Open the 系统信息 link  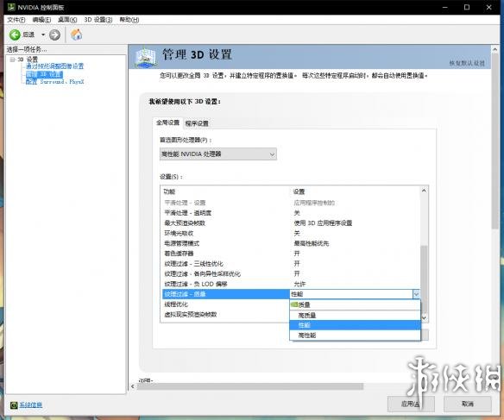coord(30,405)
